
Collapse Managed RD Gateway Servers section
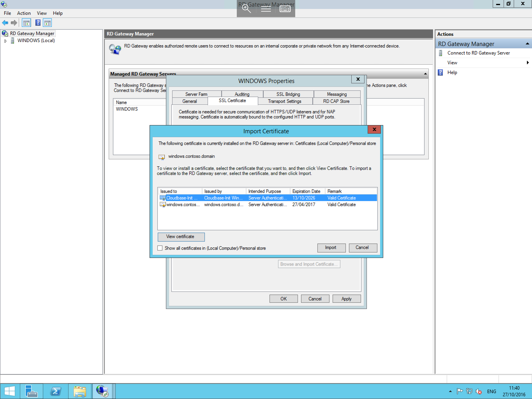425,74
